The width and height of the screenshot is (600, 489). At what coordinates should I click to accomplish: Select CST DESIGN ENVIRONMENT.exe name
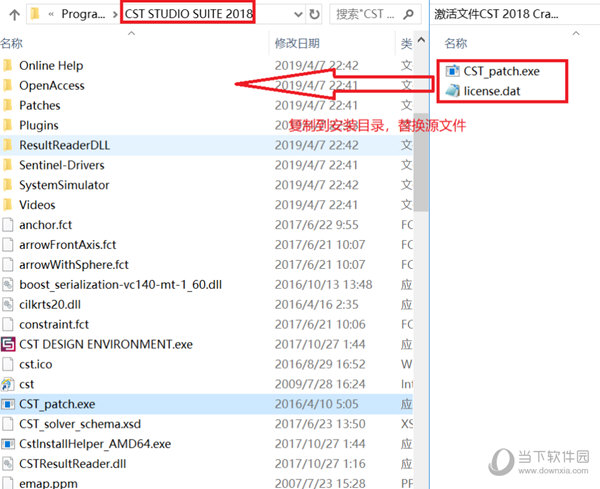pos(106,344)
